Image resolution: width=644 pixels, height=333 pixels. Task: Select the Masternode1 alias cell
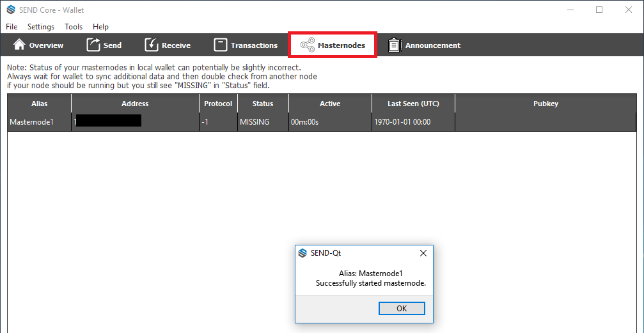point(40,122)
